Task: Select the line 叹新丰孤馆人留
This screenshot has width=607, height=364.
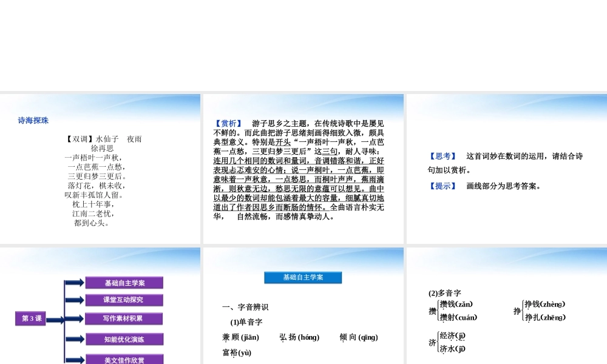Action: coord(94,195)
